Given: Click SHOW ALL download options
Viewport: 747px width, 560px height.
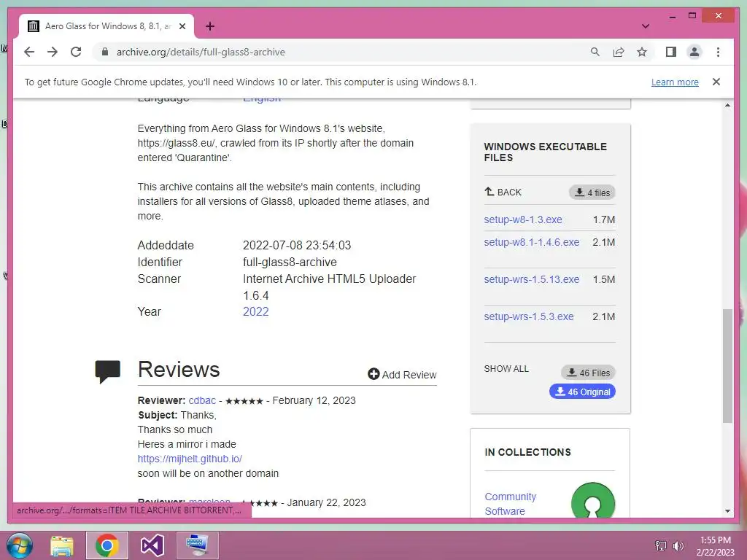Looking at the screenshot, I should click(506, 368).
